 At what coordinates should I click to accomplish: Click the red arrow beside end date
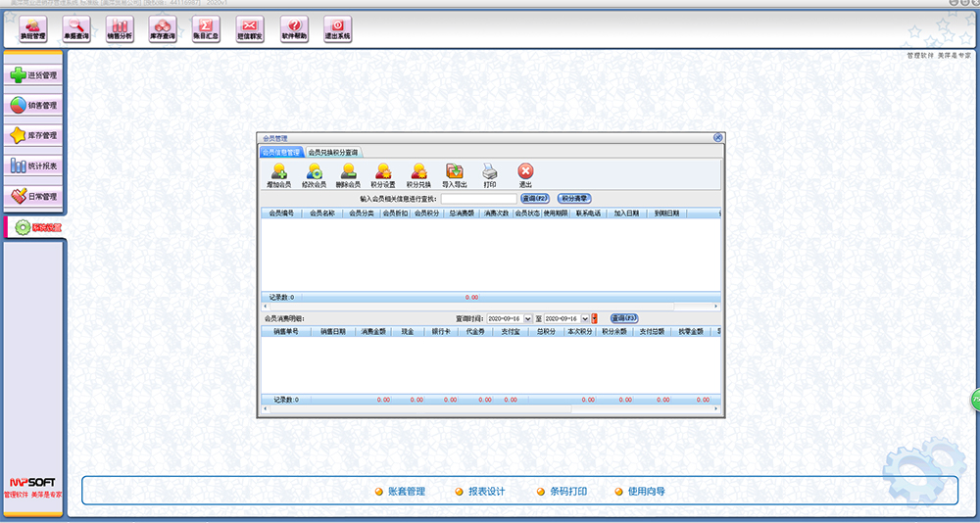594,318
